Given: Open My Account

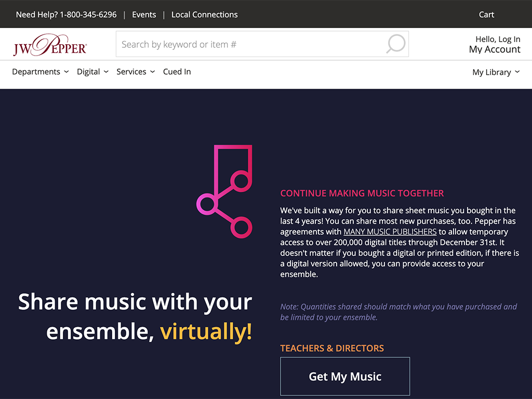Looking at the screenshot, I should [x=494, y=50].
